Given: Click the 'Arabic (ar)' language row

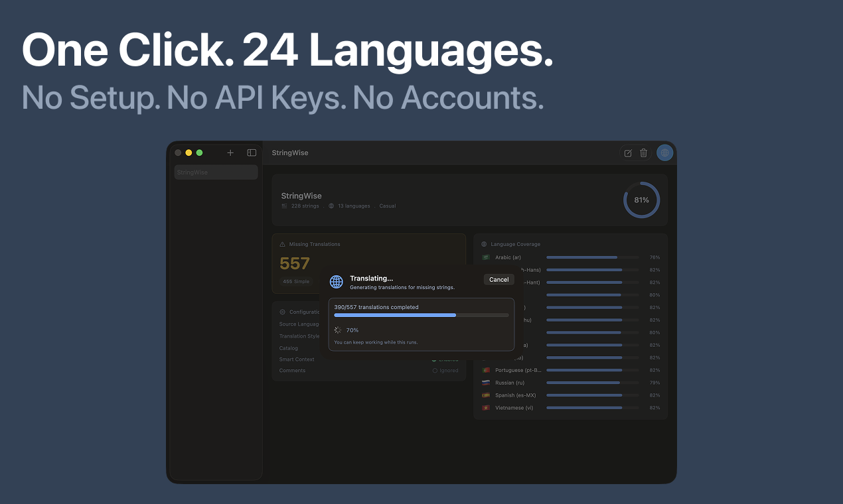Looking at the screenshot, I should 570,257.
